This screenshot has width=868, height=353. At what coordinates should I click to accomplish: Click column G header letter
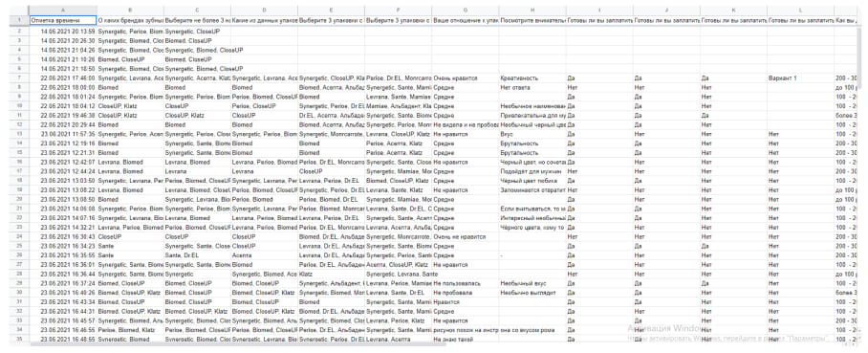[x=465, y=10]
